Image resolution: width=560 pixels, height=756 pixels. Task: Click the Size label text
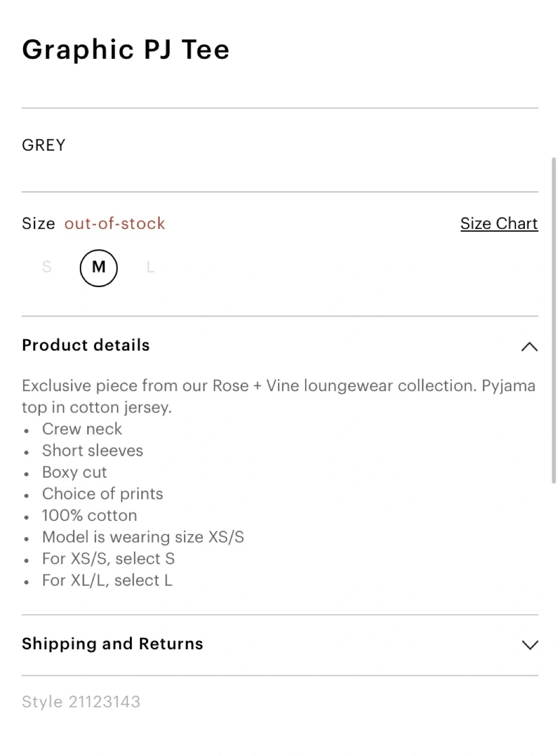(x=38, y=224)
